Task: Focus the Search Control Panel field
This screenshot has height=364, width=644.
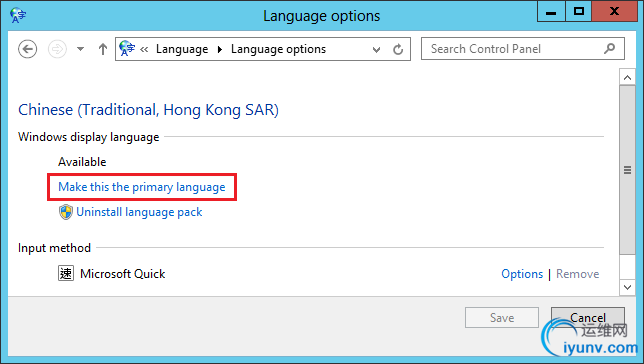Action: click(x=522, y=48)
